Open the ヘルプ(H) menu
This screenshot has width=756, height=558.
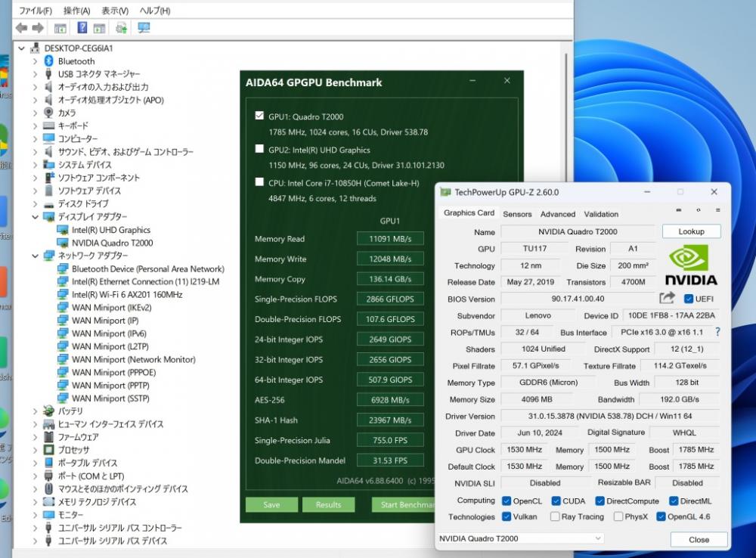155,11
